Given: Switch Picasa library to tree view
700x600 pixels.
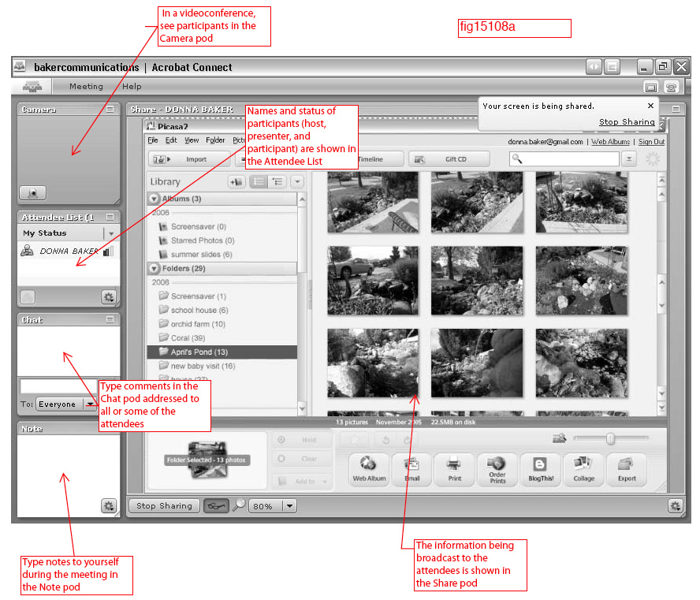Looking at the screenshot, I should click(x=277, y=181).
